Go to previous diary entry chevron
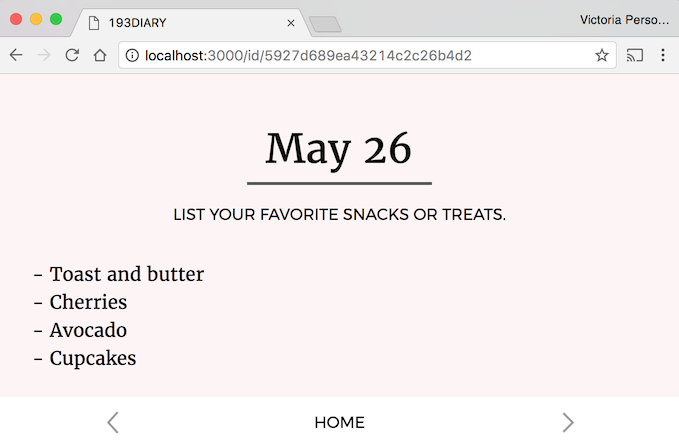The image size is (679, 446). pyautogui.click(x=113, y=422)
